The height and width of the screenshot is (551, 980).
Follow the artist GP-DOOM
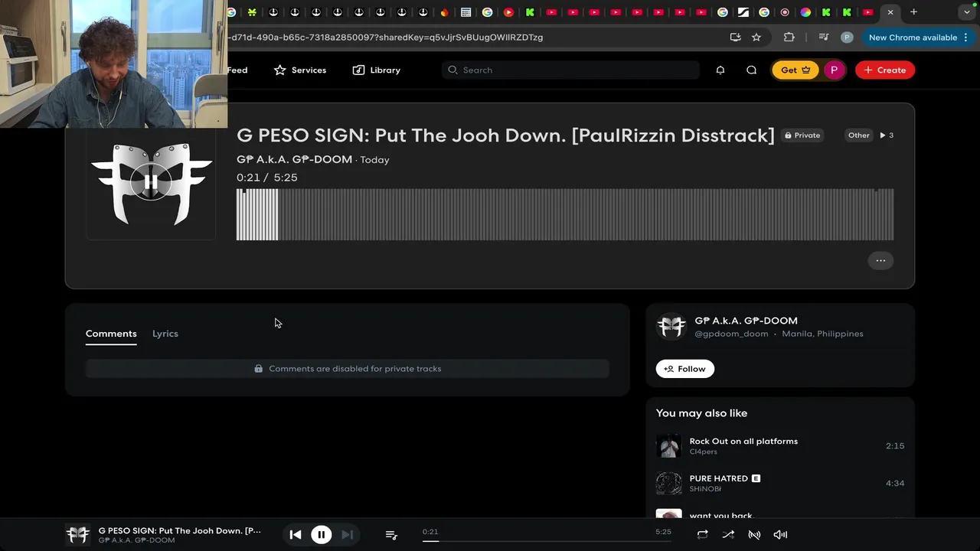(684, 369)
